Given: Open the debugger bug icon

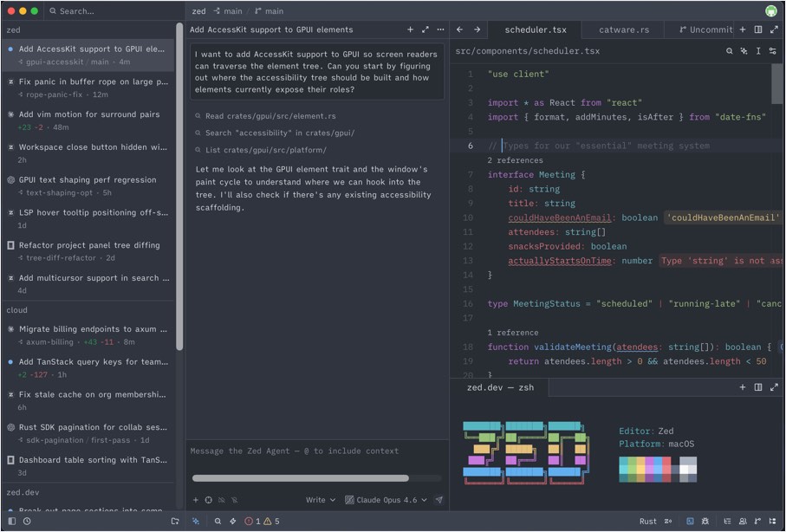Looking at the screenshot, I should [705, 521].
